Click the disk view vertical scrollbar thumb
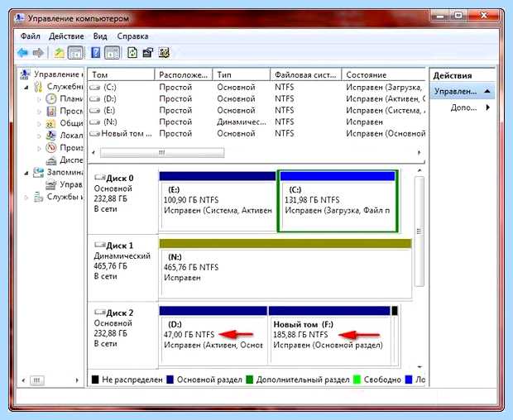513x420 pixels. coord(420,231)
